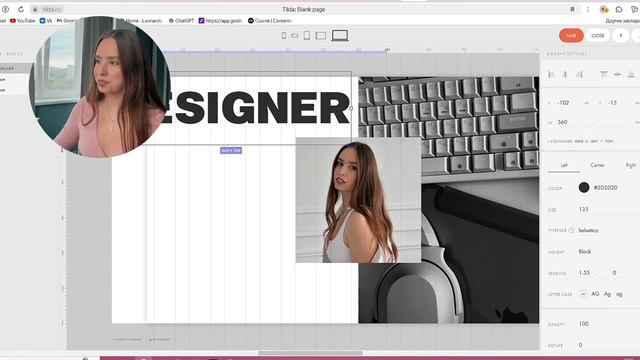This screenshot has height=360, width=640.
Task: Switch text alignment to Left tab
Action: [x=564, y=165]
